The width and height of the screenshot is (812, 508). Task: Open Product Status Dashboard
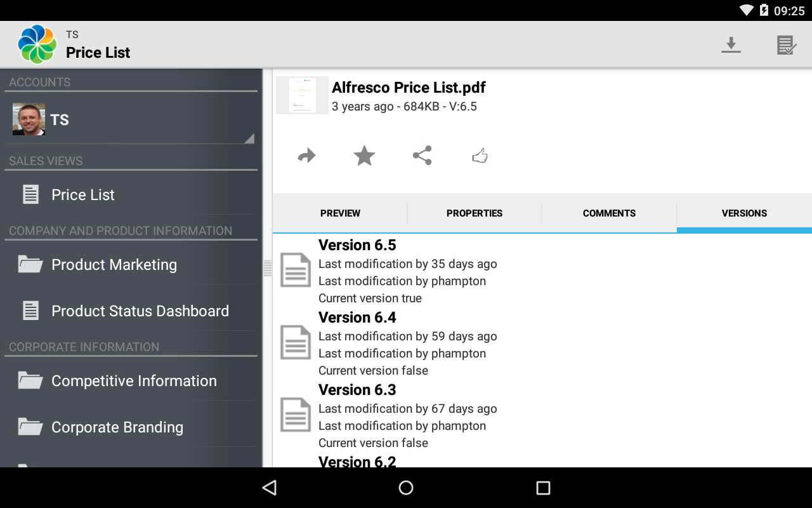[131, 311]
